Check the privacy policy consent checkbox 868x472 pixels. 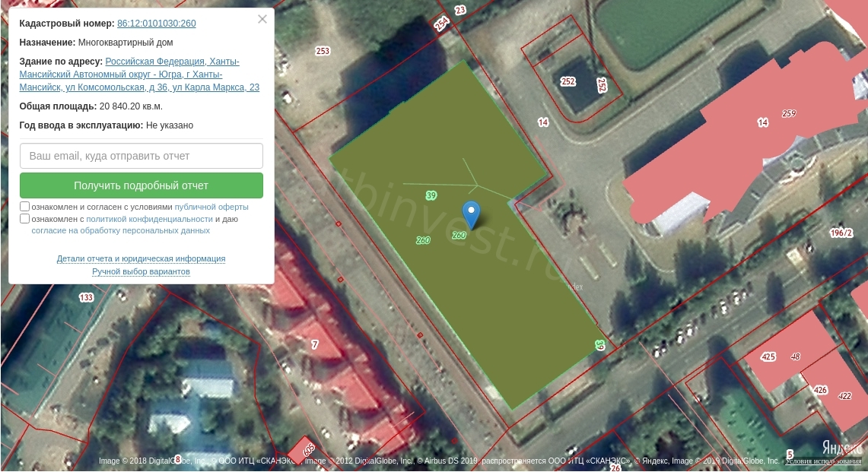pyautogui.click(x=24, y=219)
